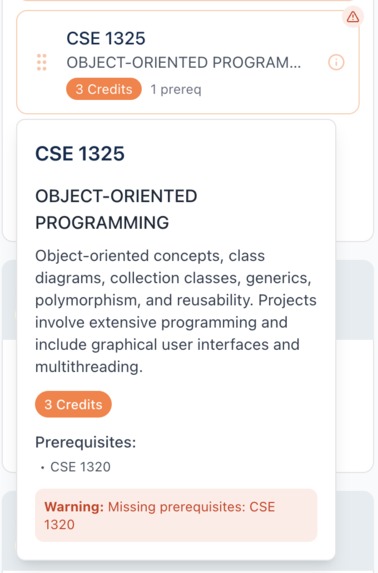Click the Prerequisites heading in popup

(x=86, y=442)
